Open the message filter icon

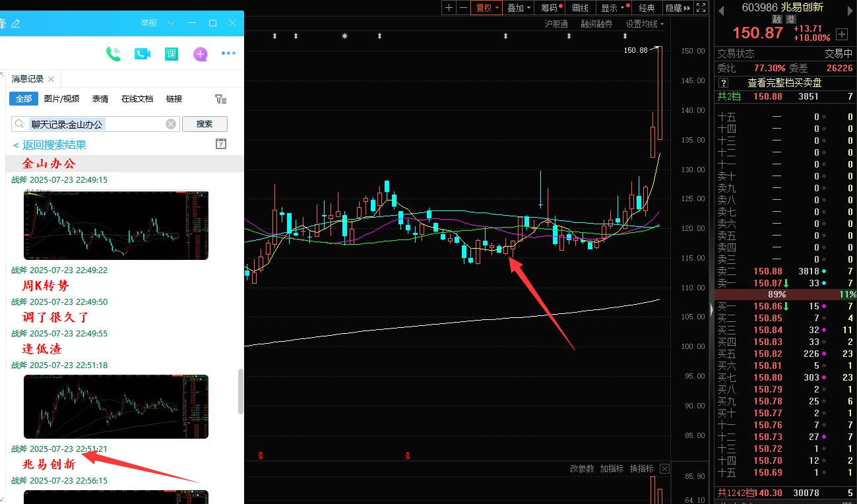(x=221, y=99)
